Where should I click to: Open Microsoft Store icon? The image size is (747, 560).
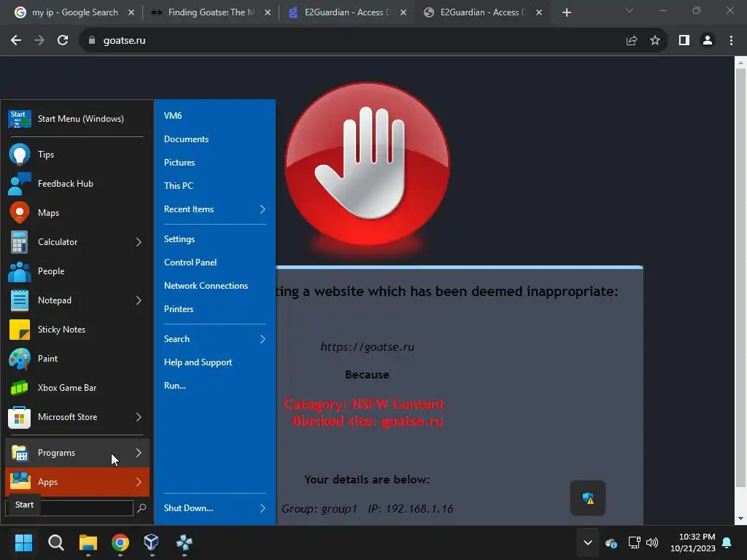[x=20, y=417]
